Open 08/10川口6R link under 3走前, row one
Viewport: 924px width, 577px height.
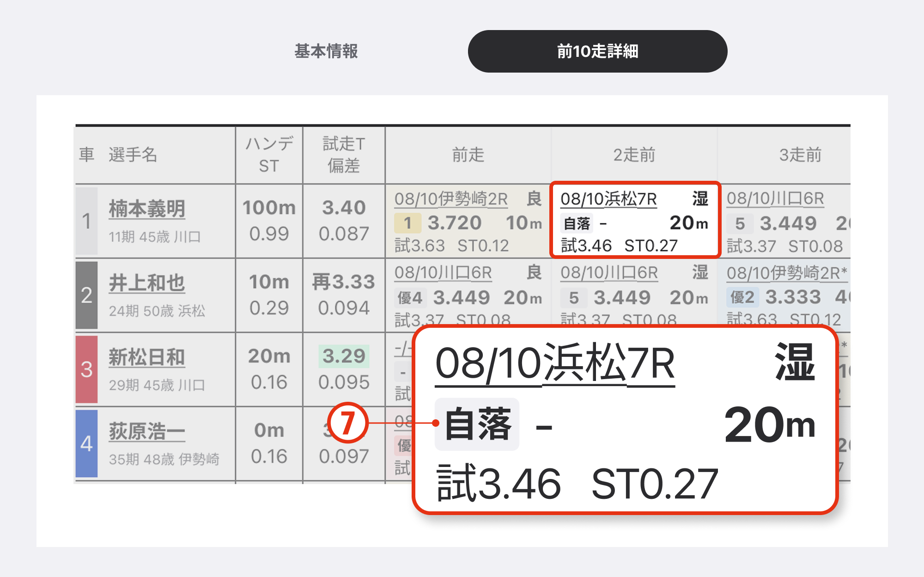click(775, 199)
